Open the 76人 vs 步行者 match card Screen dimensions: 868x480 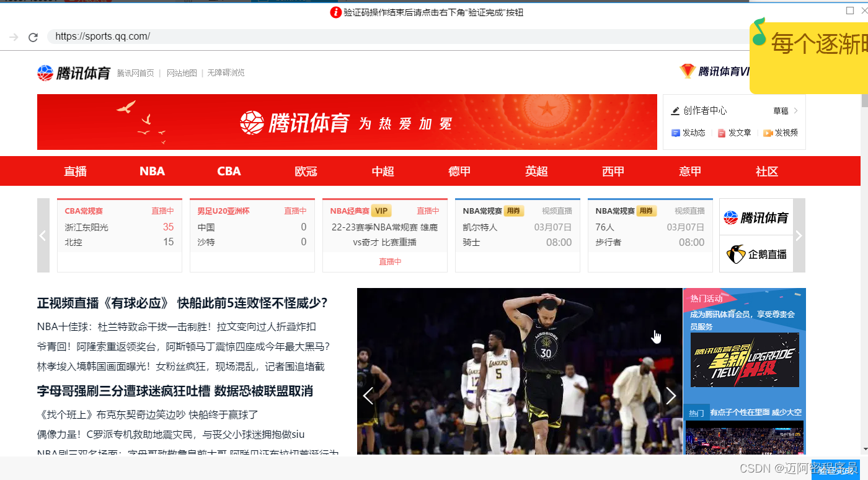pos(650,235)
